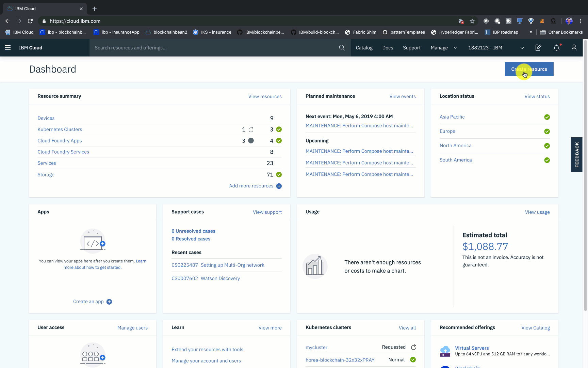
Task: Open the IBM Cloud bookmark
Action: pos(19,32)
